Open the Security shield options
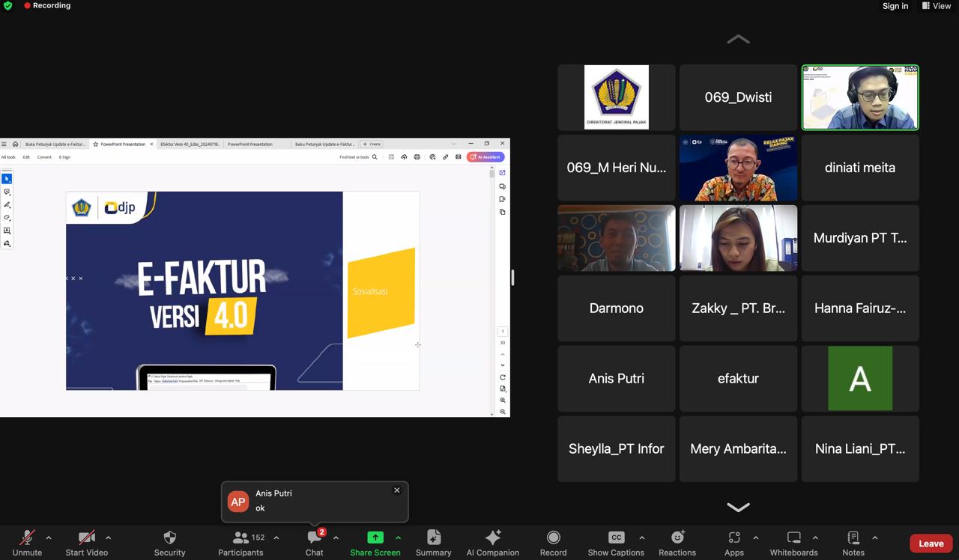The height and width of the screenshot is (560, 959). coord(169,542)
